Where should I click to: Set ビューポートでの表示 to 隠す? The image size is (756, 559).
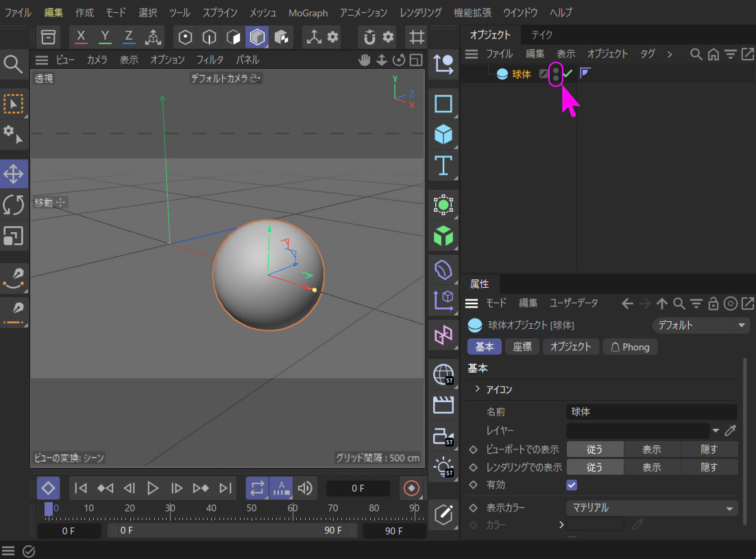click(x=709, y=449)
